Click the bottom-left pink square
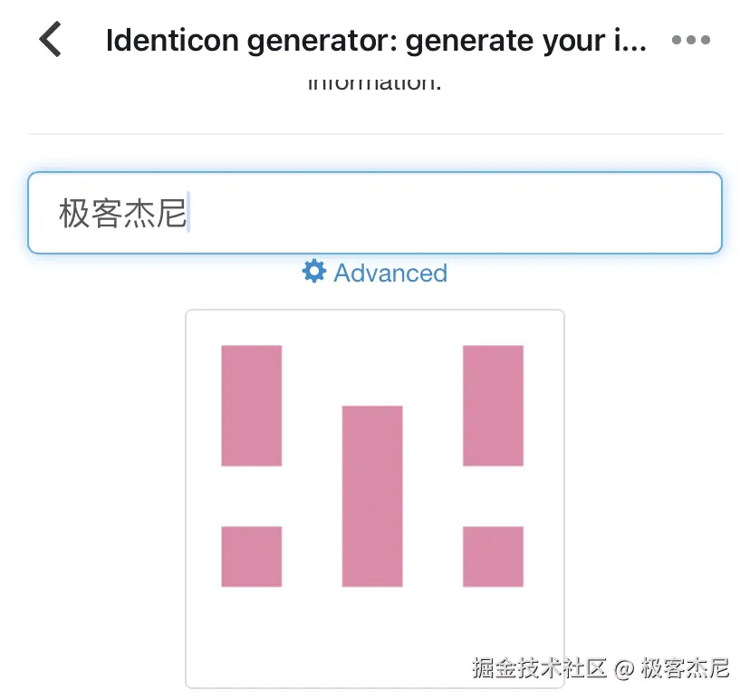Viewport: 750px width, 700px height. click(x=251, y=556)
